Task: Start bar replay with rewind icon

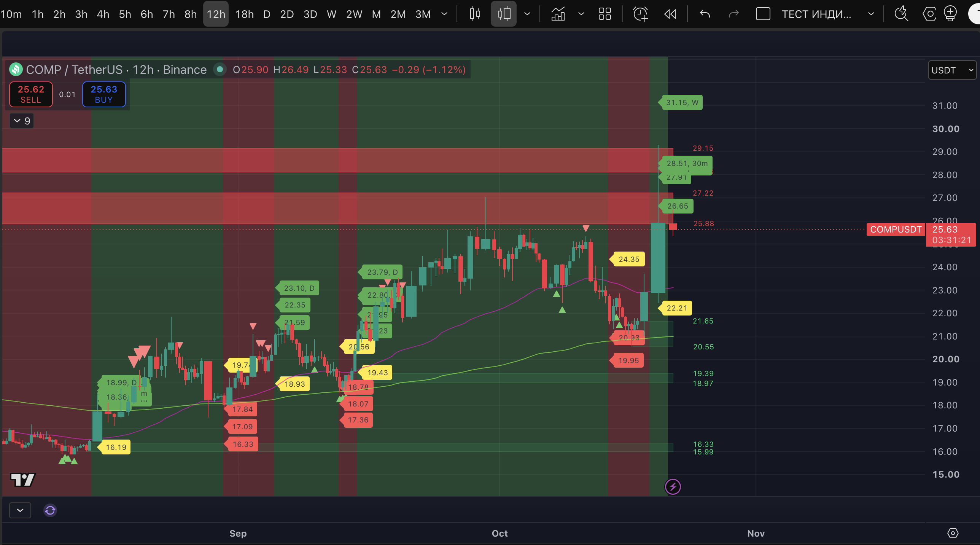Action: (x=670, y=14)
